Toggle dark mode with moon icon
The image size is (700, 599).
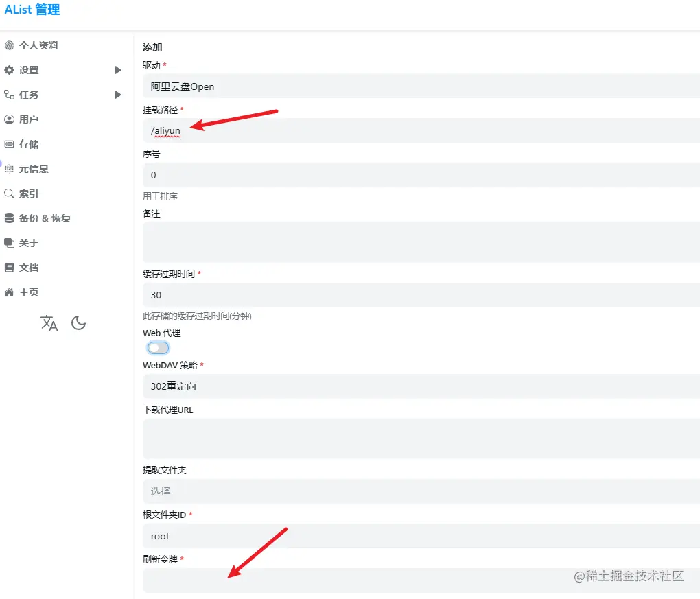tap(78, 322)
